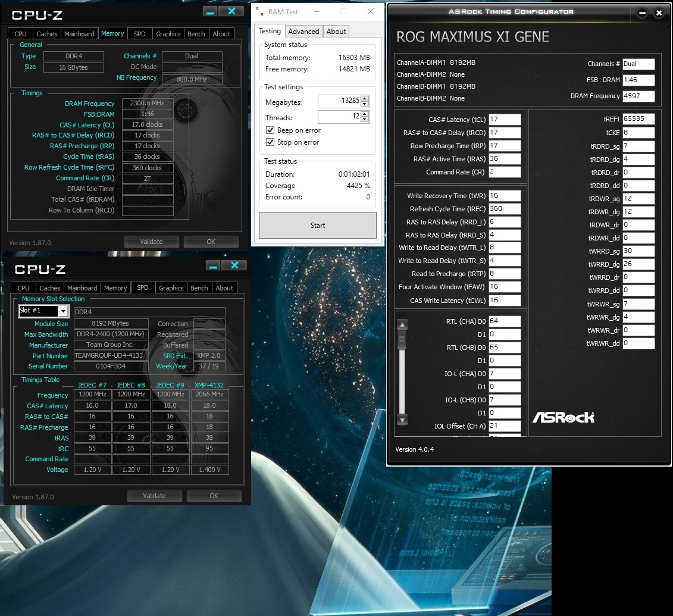Screen dimensions: 673x616
Task: Click the Write Recovery Time (tWR) field
Action: 505,196
